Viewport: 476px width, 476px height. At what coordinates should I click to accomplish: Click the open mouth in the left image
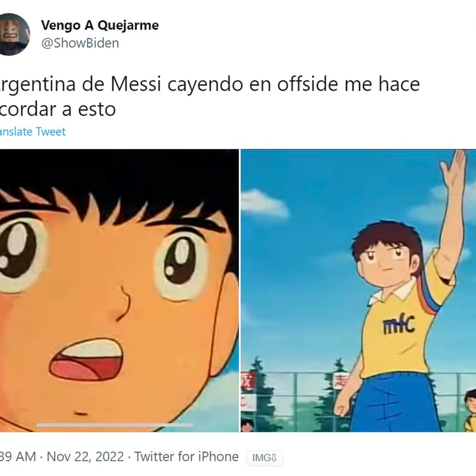point(86,360)
